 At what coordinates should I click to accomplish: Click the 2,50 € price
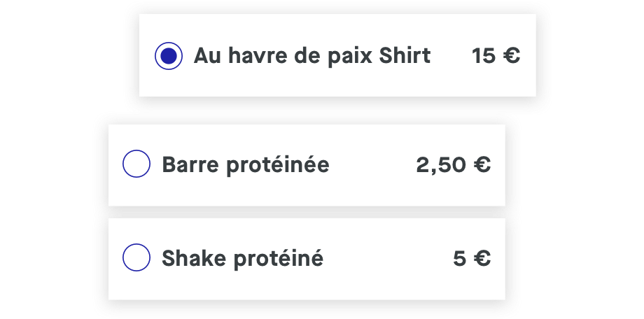453,165
